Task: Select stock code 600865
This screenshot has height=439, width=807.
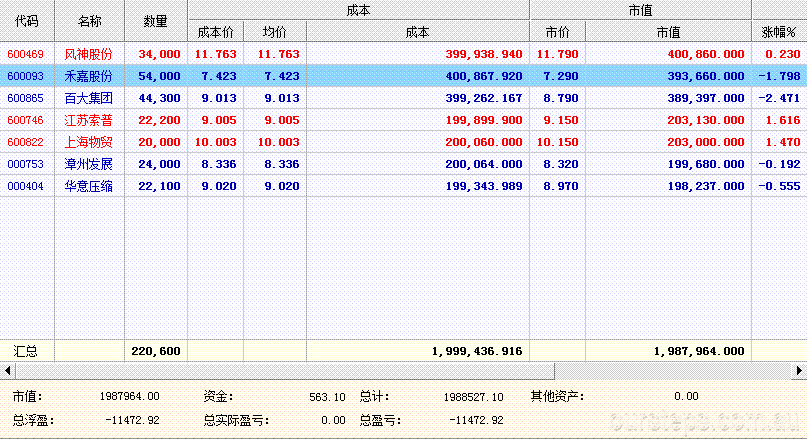Action: tap(25, 98)
